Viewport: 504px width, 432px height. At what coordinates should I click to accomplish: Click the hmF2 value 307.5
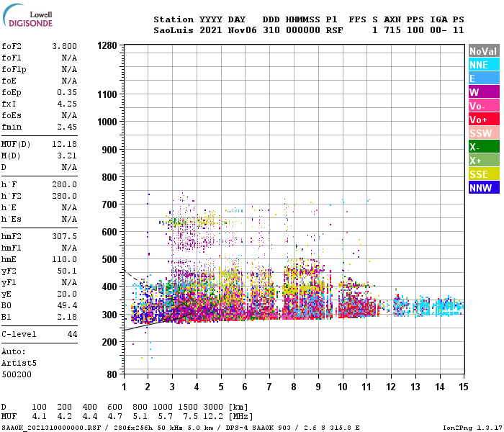pos(64,236)
